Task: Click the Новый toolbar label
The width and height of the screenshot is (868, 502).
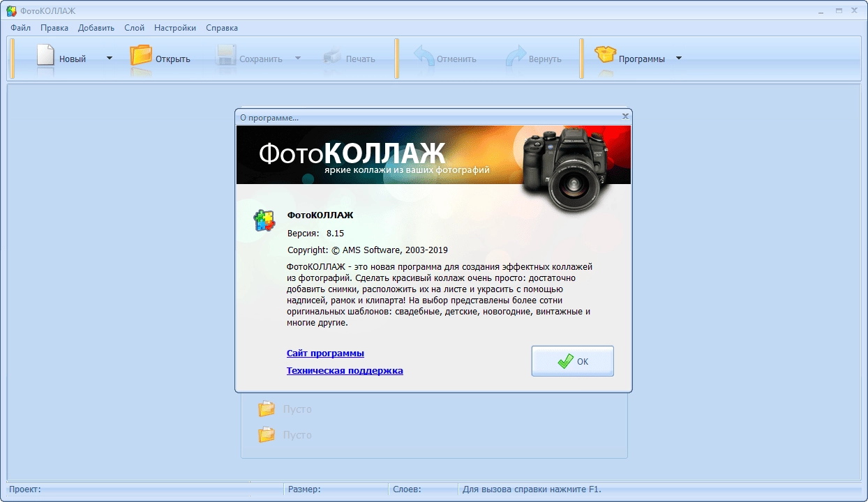Action: click(73, 59)
